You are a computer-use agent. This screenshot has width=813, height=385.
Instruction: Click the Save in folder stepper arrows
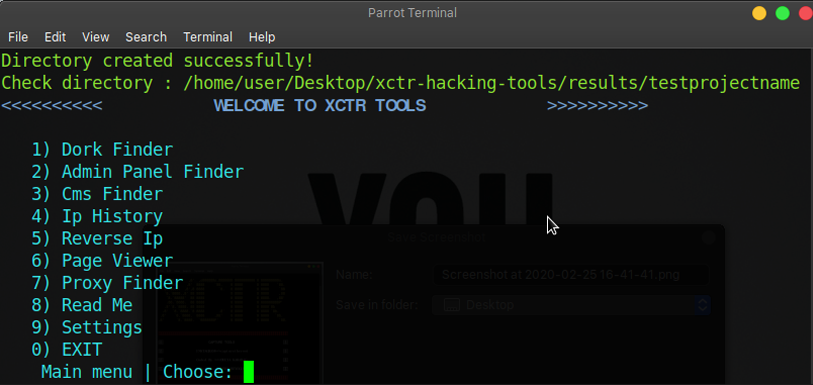pos(703,305)
